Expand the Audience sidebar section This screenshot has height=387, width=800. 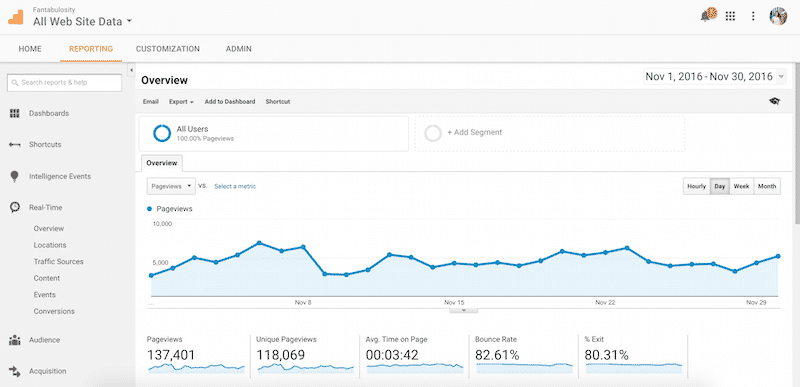click(x=44, y=340)
